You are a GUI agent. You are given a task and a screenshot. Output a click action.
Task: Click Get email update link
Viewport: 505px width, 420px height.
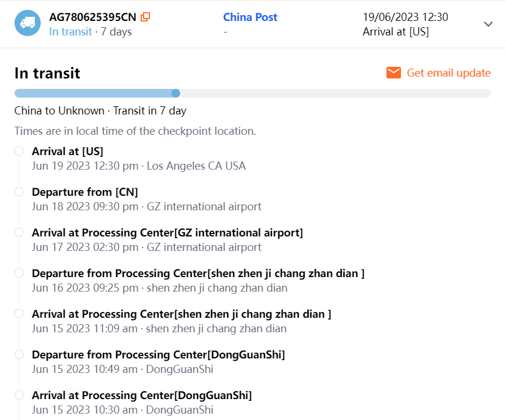click(x=449, y=73)
